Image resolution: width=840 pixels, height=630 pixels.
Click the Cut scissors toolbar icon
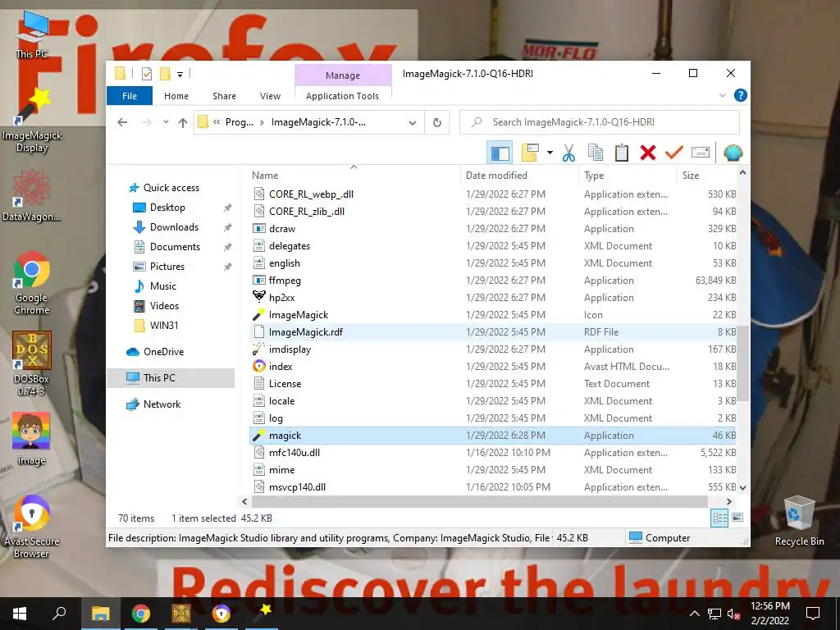click(568, 153)
